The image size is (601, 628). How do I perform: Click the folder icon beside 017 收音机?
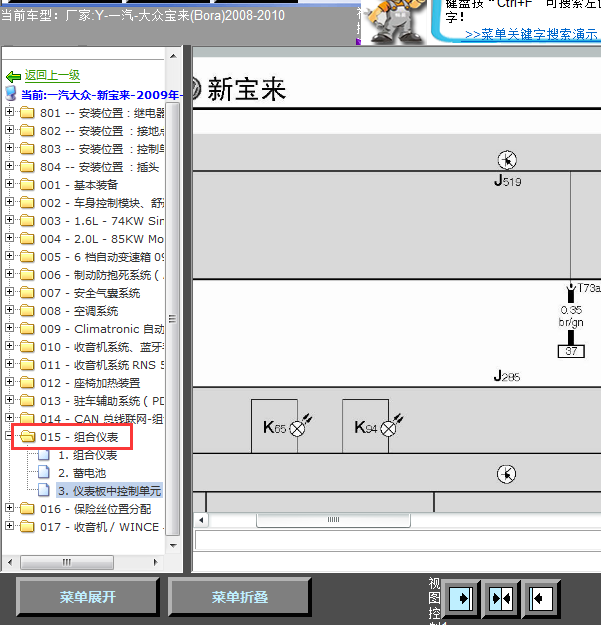27,527
